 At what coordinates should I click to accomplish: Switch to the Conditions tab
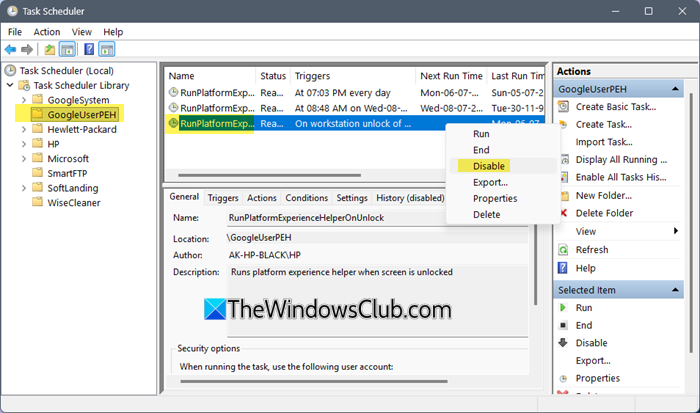(x=307, y=198)
